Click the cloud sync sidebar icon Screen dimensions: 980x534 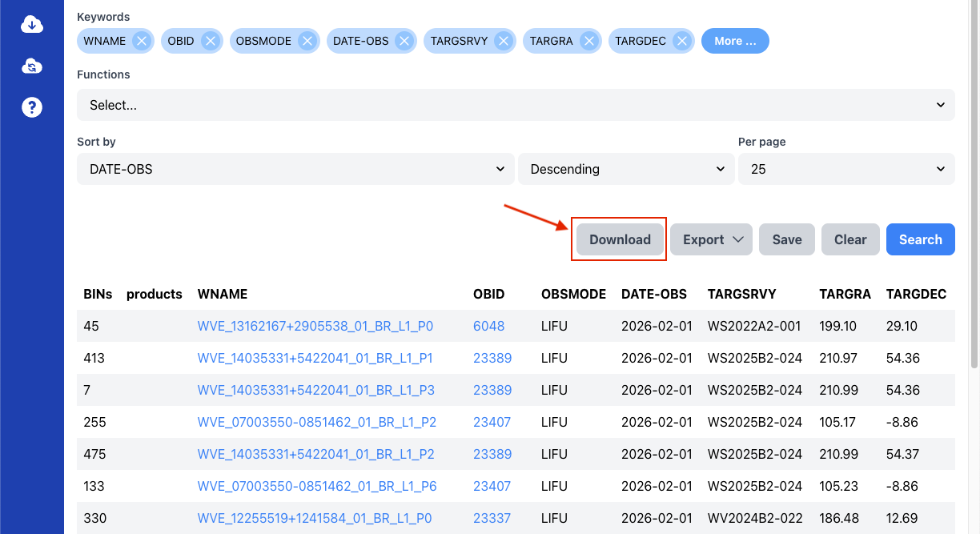click(x=32, y=66)
